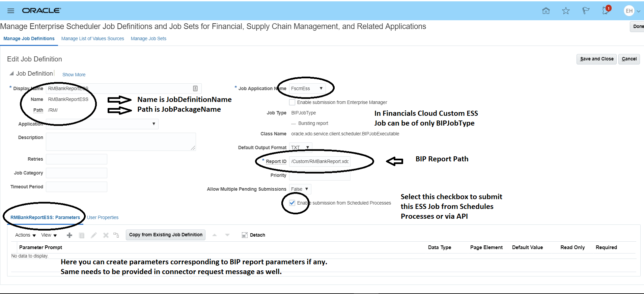Image resolution: width=644 pixels, height=294 pixels.
Task: Click the Name value RMBankReportESS
Action: (68, 99)
